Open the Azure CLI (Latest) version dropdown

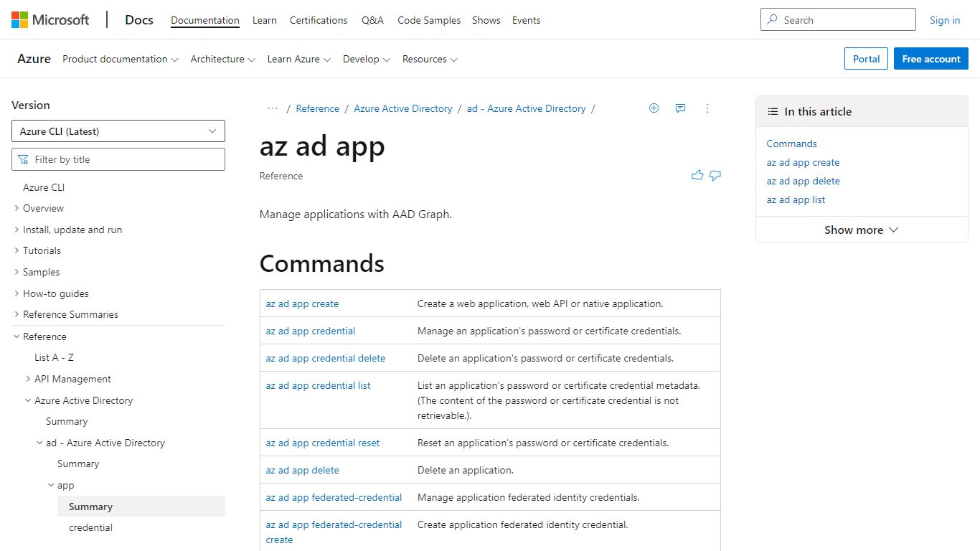pos(118,131)
